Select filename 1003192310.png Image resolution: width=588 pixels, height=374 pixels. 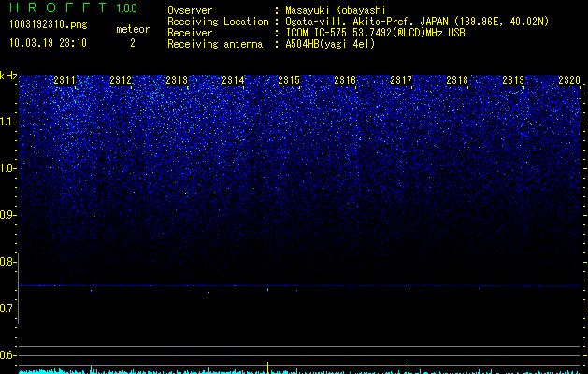pyautogui.click(x=49, y=24)
